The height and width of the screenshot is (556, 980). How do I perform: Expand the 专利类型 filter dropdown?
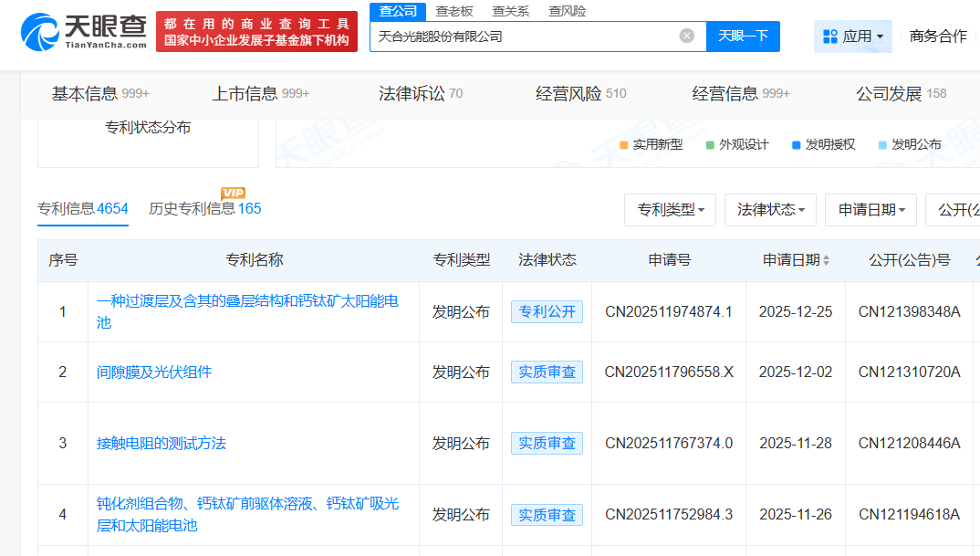[670, 210]
